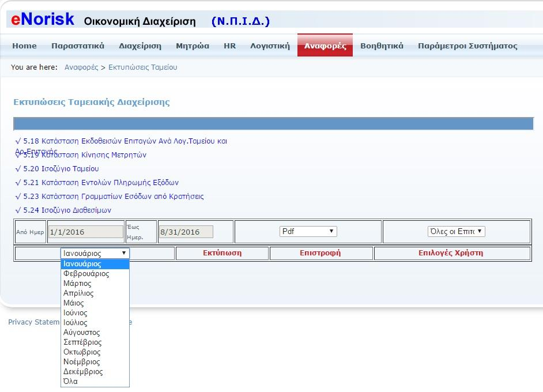This screenshot has width=543, height=392.
Task: Open the Μητρώα menu
Action: pyautogui.click(x=193, y=46)
